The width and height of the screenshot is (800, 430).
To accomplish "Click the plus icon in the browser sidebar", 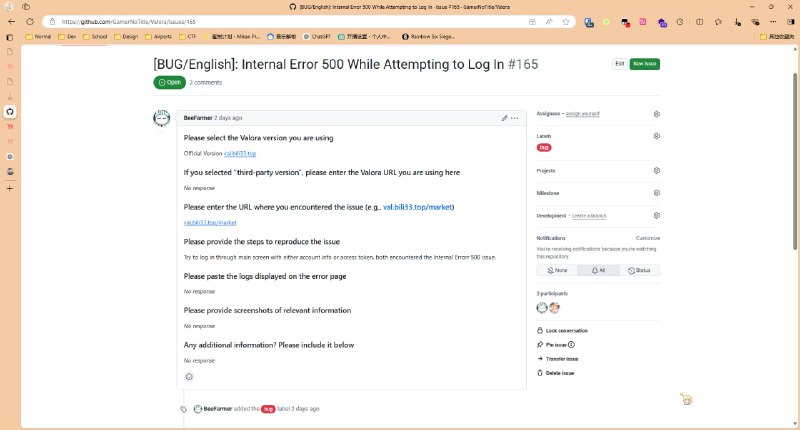I will 10,187.
